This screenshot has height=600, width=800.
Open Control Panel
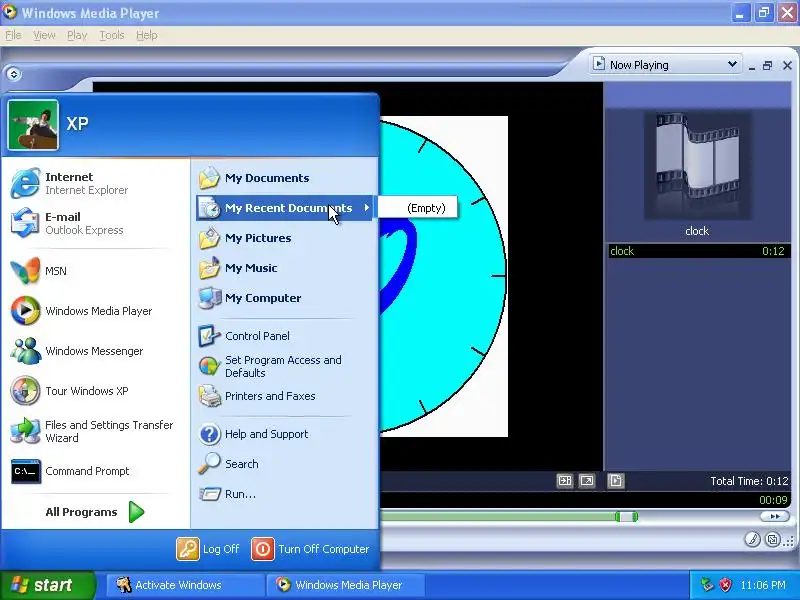tap(286, 336)
